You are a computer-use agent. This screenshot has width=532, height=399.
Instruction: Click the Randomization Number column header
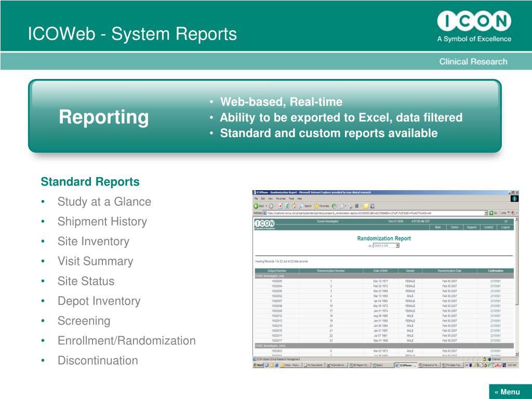(x=331, y=271)
